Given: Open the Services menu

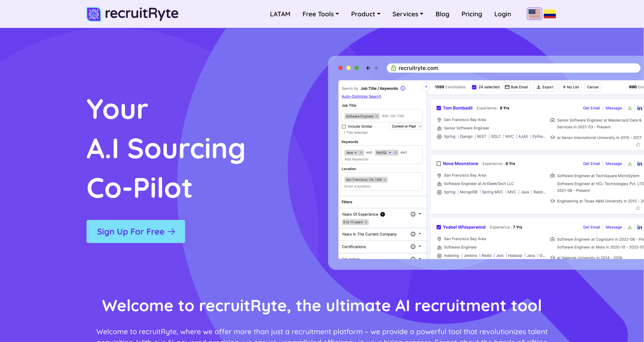Looking at the screenshot, I should (408, 14).
